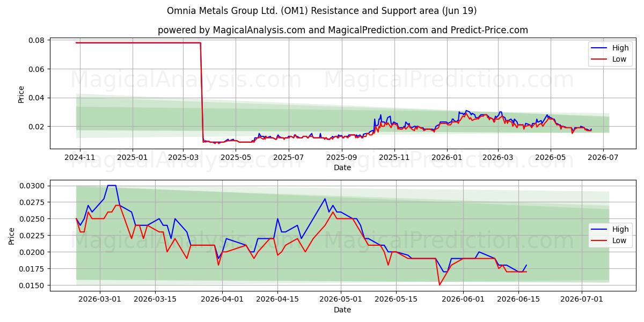Image resolution: width=644 pixels, height=322 pixels.
Task: Click the 2026-03 date tick on top chart
Action: pos(497,158)
